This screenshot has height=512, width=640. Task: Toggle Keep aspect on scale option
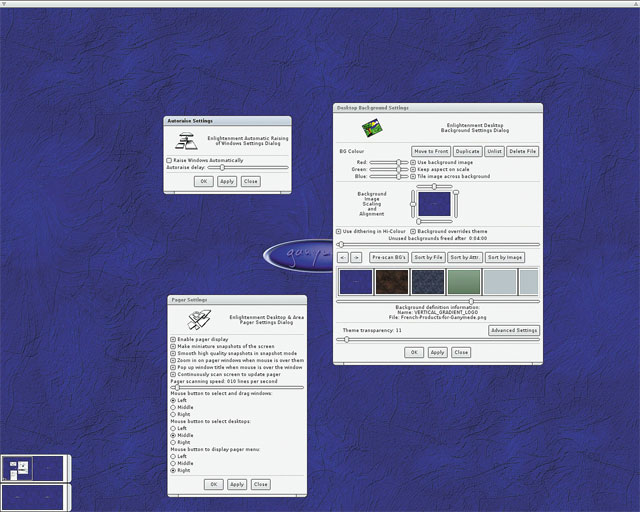coord(413,169)
